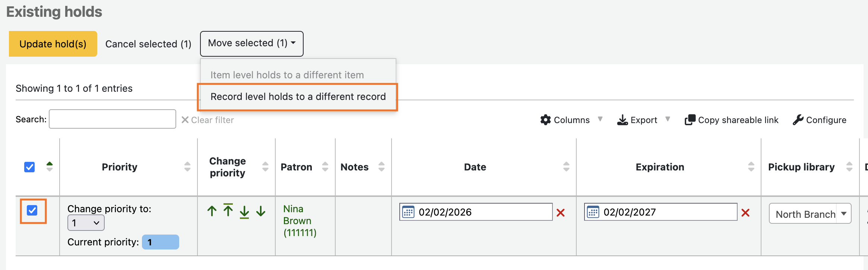Choose Item level holds to a different item
This screenshot has width=868, height=270.
(x=287, y=75)
